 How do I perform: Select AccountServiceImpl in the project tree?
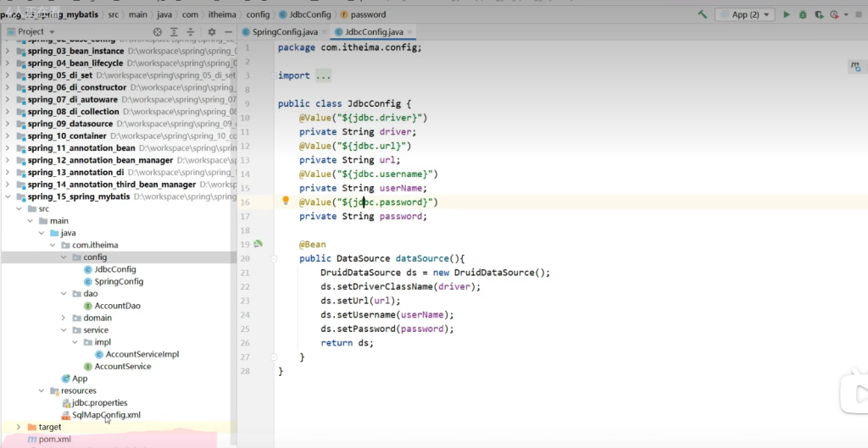pos(142,354)
